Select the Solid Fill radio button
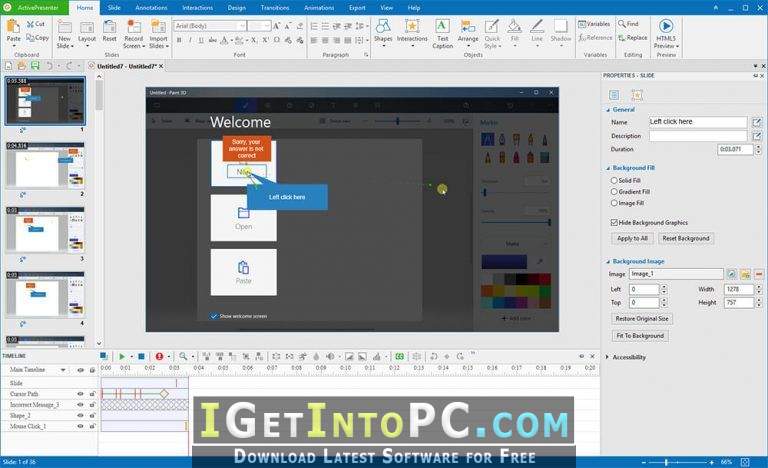The image size is (768, 468). click(x=614, y=180)
